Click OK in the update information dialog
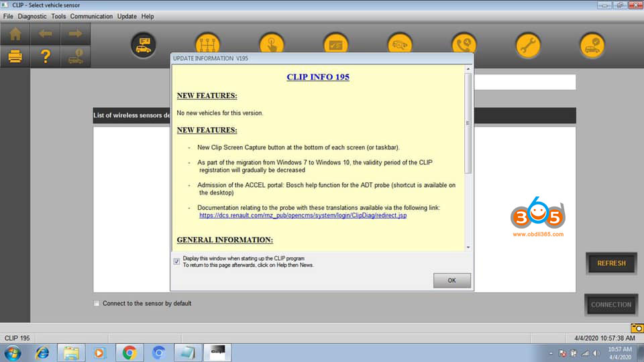 [451, 280]
